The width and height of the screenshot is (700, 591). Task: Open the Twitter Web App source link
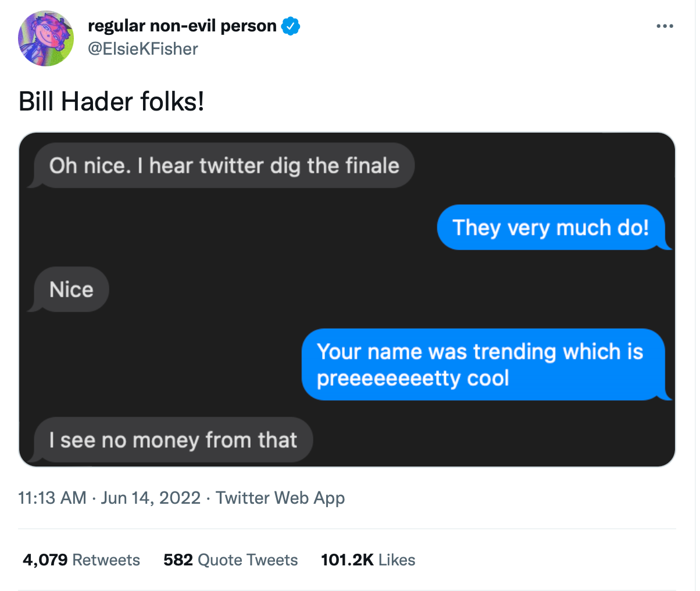[280, 498]
